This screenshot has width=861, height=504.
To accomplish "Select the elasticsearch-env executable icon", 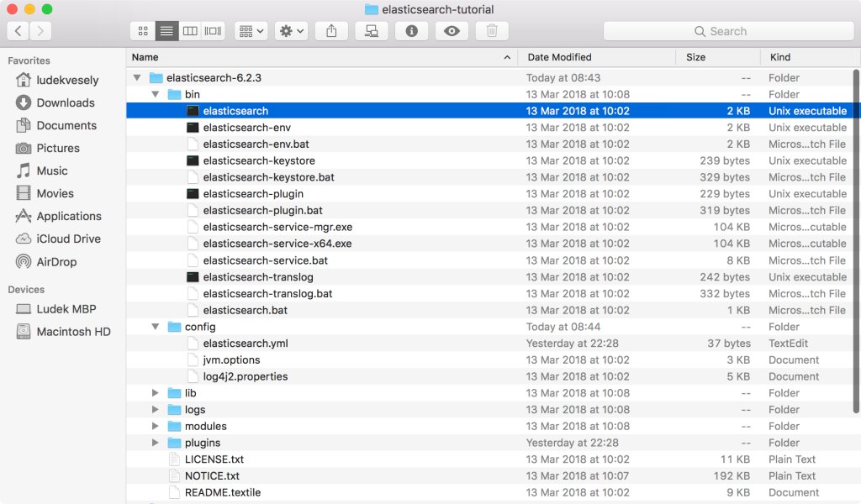I will 193,127.
